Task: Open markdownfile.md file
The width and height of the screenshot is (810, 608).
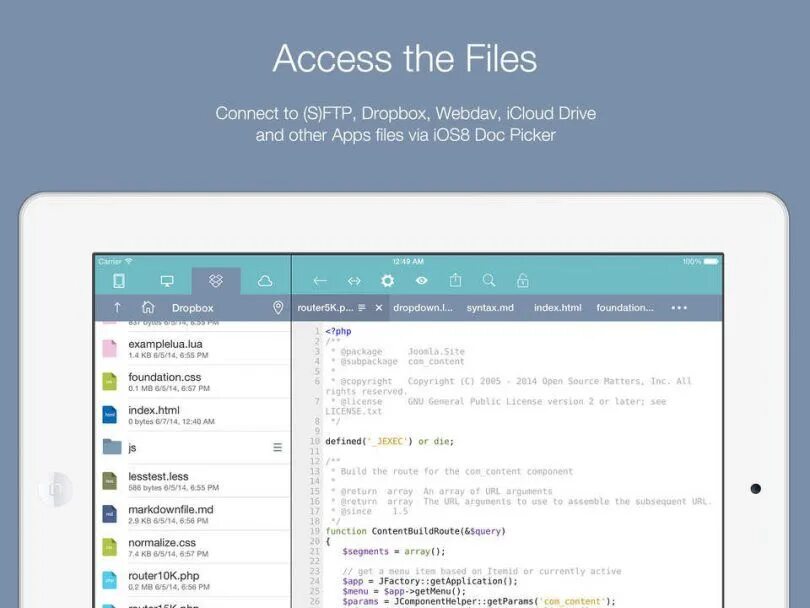Action: coord(193,514)
